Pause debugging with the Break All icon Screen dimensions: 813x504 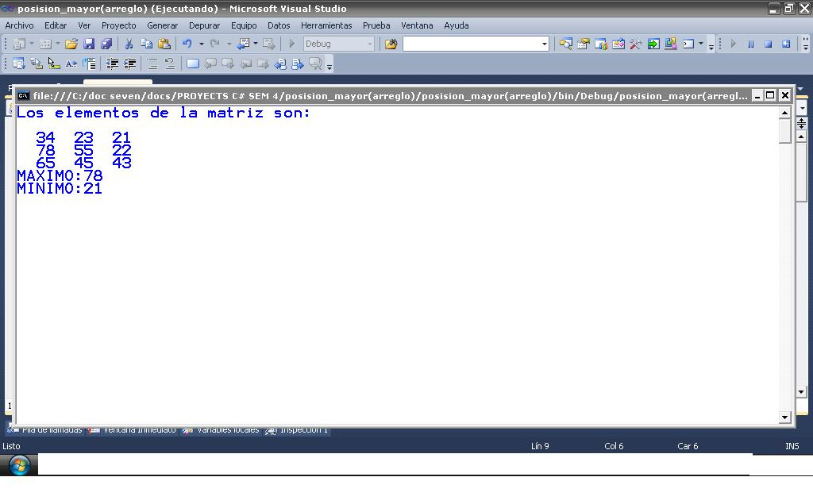click(x=751, y=44)
